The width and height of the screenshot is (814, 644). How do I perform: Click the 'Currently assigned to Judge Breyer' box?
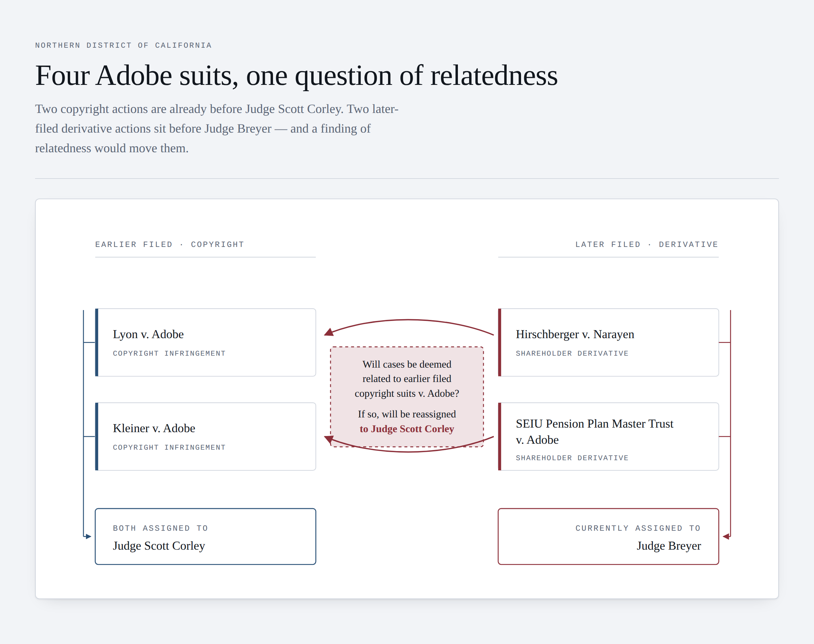point(608,536)
